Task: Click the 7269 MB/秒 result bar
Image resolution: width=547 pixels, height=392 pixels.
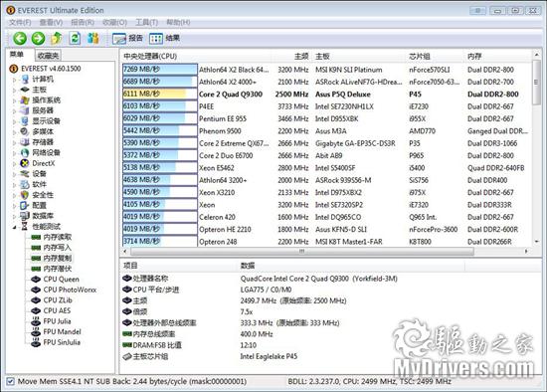Action: coord(160,69)
